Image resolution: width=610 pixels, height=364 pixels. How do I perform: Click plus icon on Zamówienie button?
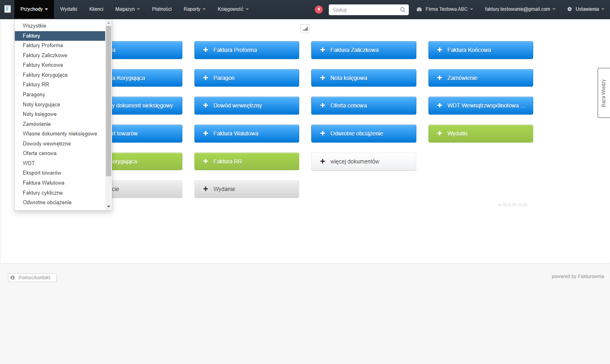pos(440,78)
